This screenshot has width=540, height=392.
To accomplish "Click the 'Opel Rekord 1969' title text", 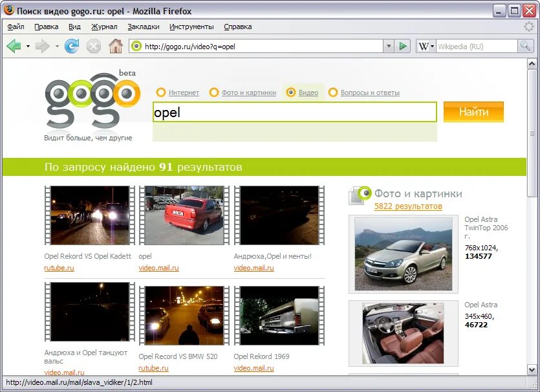I will click(261, 356).
